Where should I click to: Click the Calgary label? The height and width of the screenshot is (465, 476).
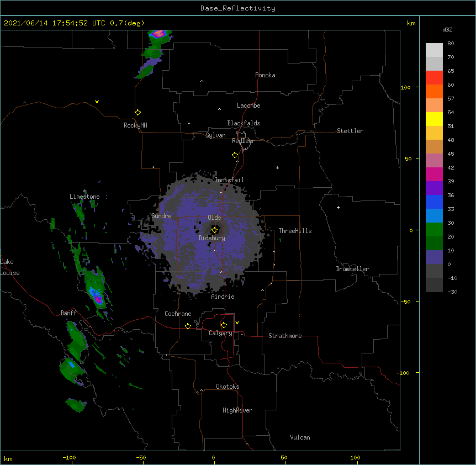click(x=220, y=333)
